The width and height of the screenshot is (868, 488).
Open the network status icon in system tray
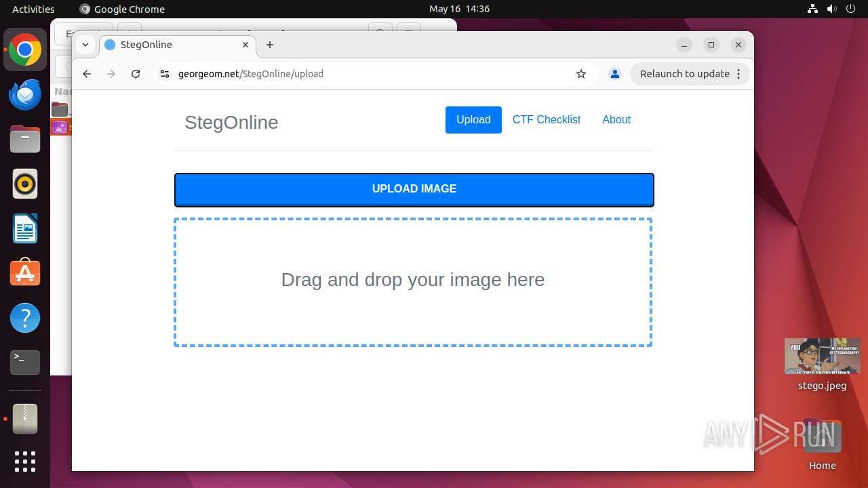pos(813,9)
